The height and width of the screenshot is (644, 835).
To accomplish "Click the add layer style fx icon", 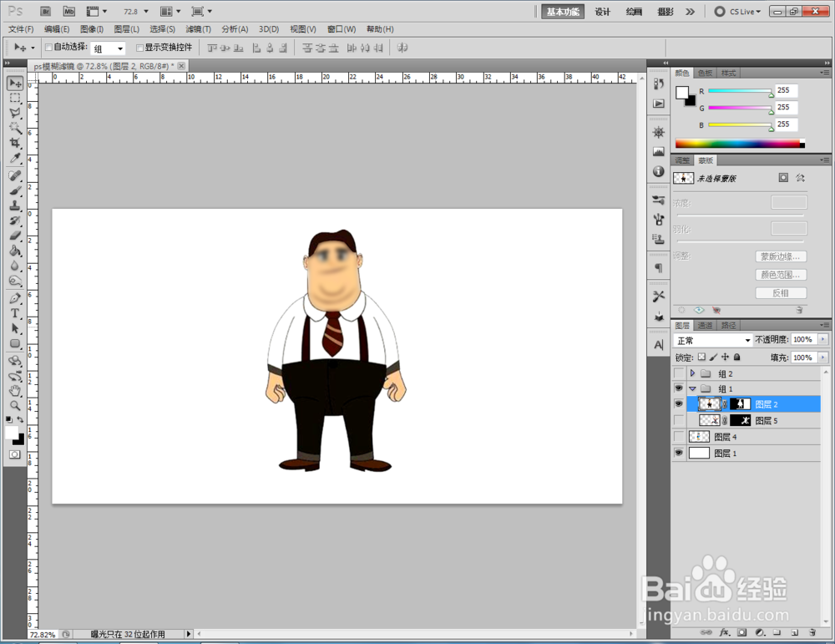I will [724, 632].
